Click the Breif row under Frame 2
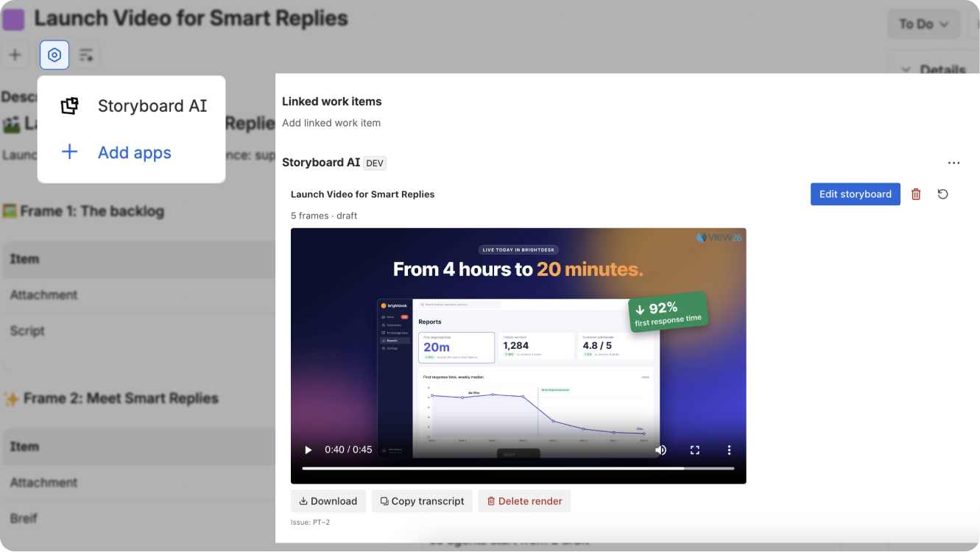This screenshot has height=552, width=980. click(140, 519)
